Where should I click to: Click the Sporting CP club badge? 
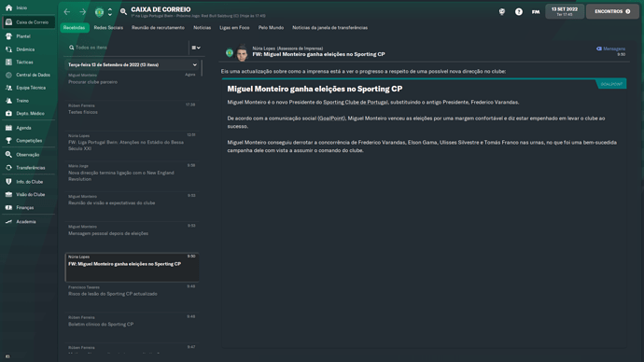[99, 12]
